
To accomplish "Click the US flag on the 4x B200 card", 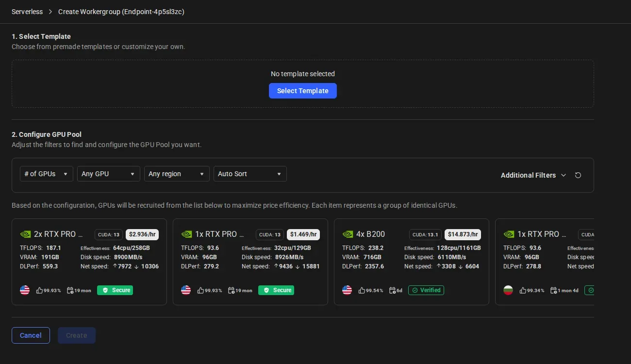I will click(347, 290).
